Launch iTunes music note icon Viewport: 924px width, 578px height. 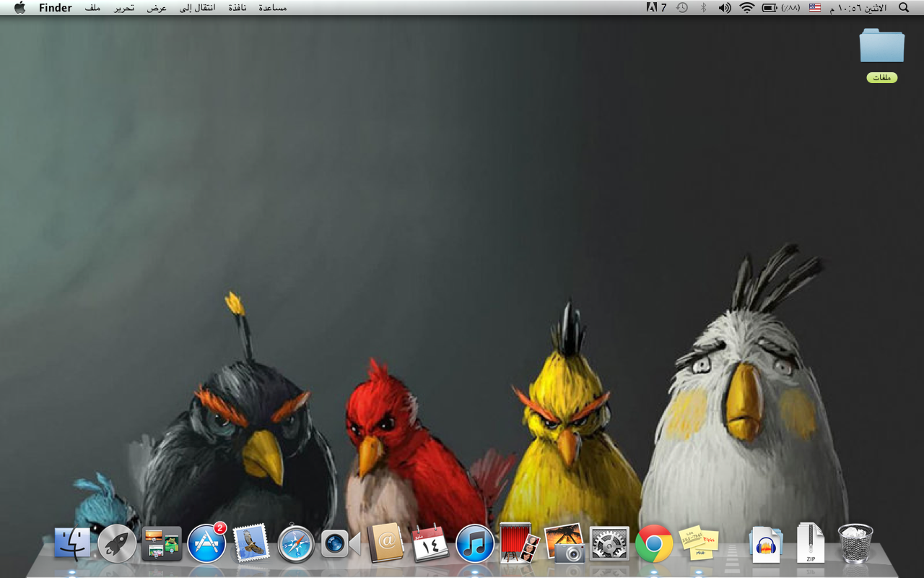[x=475, y=544]
